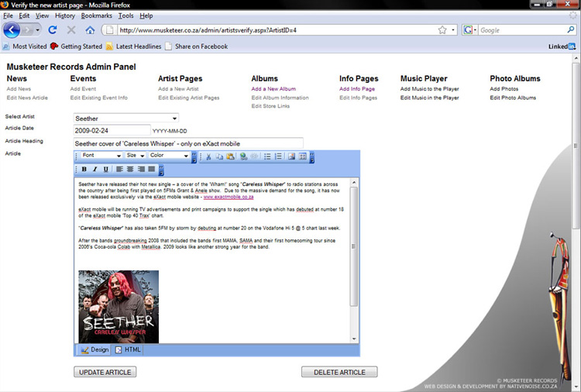This screenshot has height=392, width=581.
Task: Click the Article Heading field
Action: 188,143
